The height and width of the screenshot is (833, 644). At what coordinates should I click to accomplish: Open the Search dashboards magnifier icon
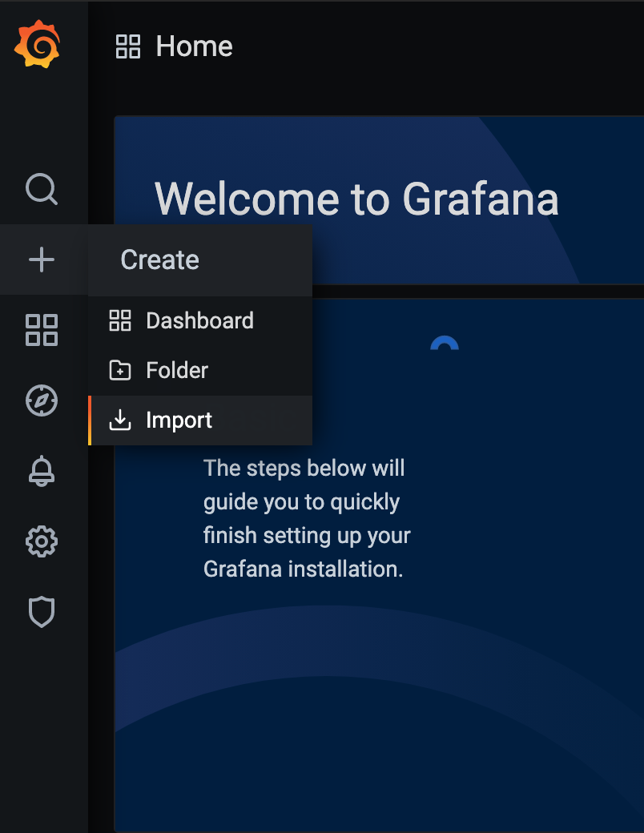click(x=42, y=188)
